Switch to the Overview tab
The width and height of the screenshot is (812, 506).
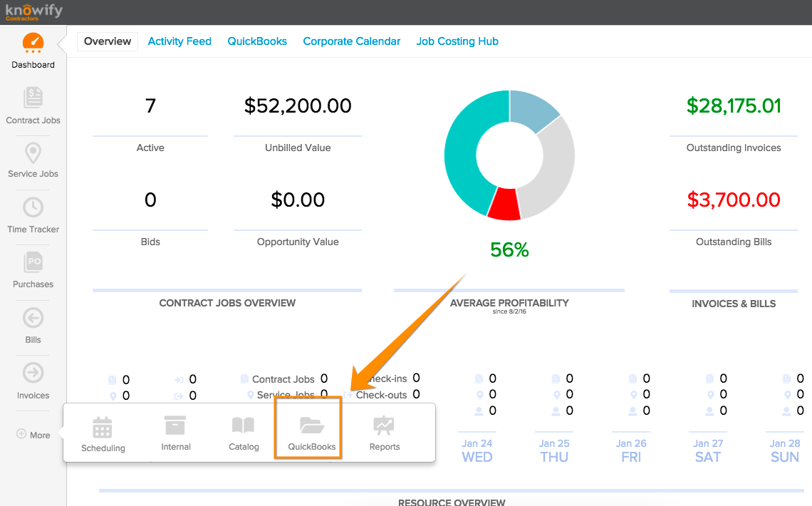(107, 41)
